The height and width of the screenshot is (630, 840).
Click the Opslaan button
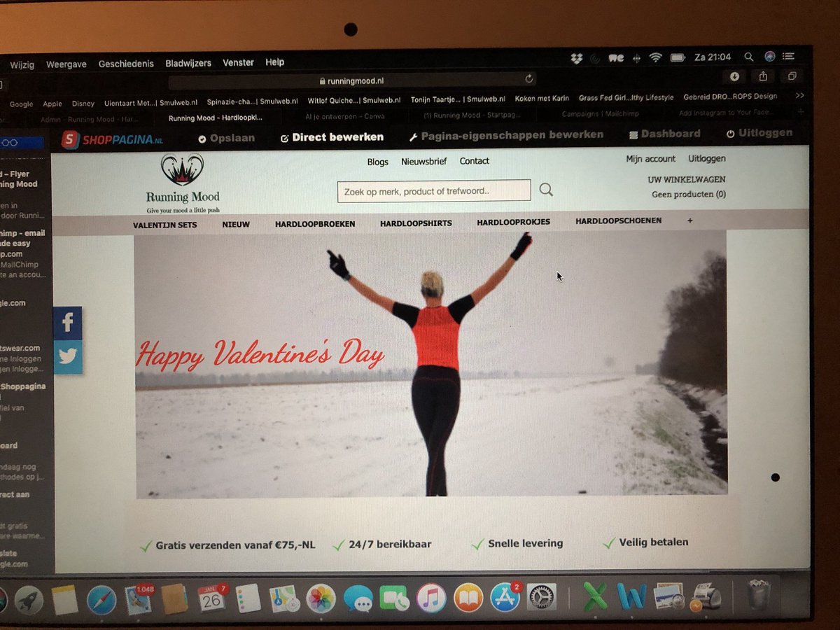tap(226, 139)
